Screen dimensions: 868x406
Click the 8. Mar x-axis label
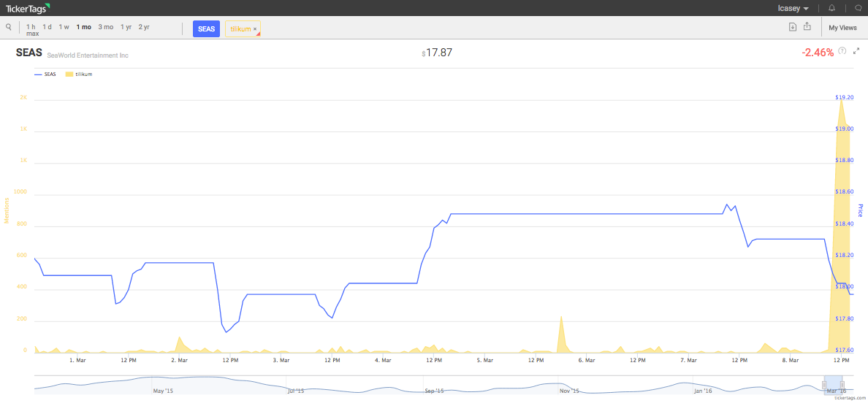791,361
